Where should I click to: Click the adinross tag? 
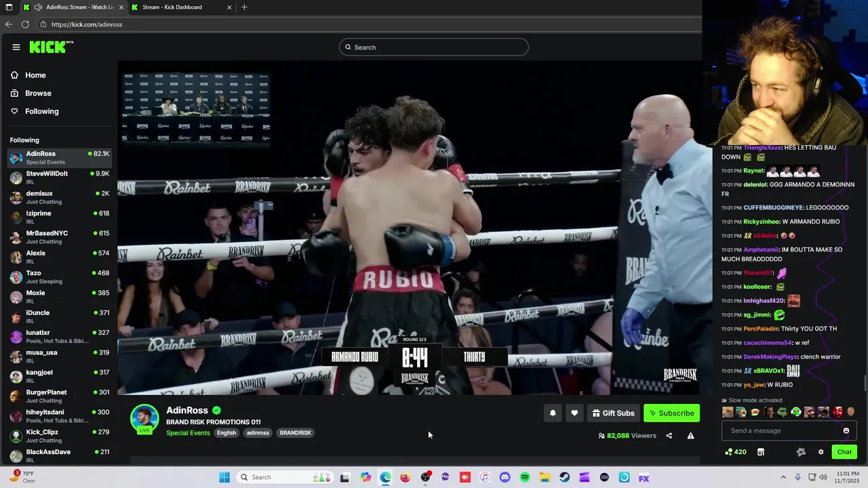click(x=258, y=433)
